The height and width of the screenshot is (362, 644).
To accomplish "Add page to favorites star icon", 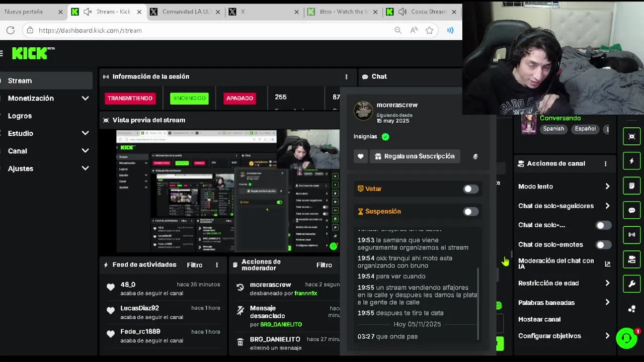I will click(x=429, y=30).
